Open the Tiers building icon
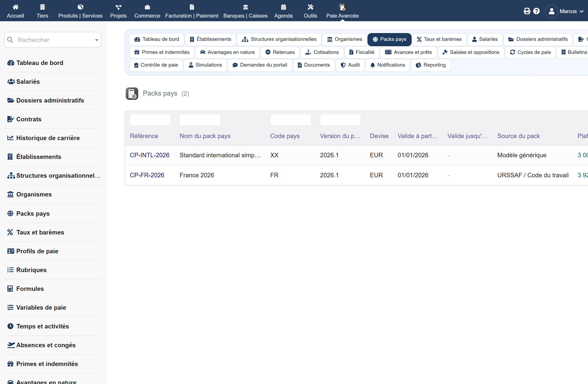 pyautogui.click(x=42, y=7)
